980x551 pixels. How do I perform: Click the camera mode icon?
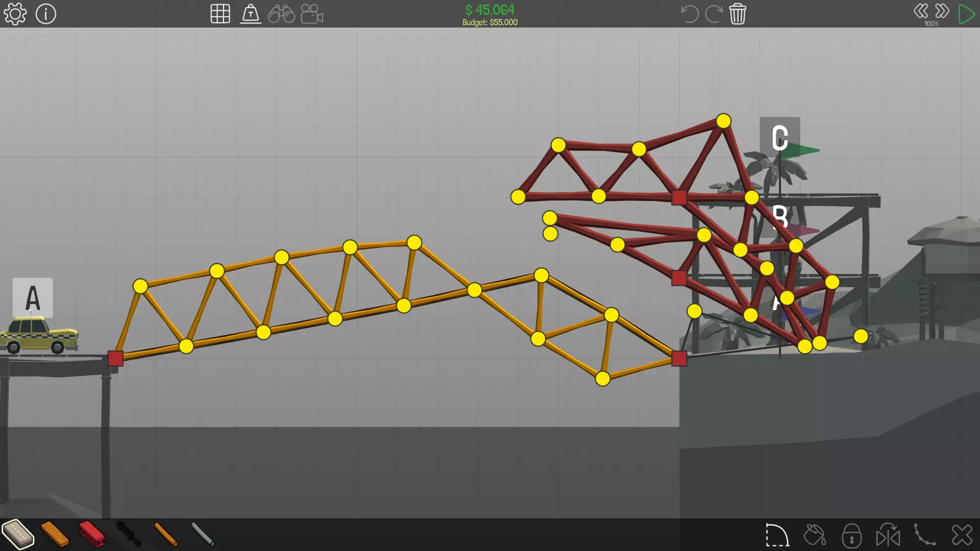(x=312, y=14)
